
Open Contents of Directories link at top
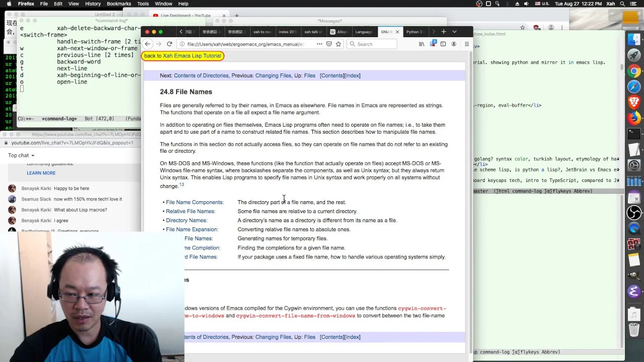tap(201, 75)
